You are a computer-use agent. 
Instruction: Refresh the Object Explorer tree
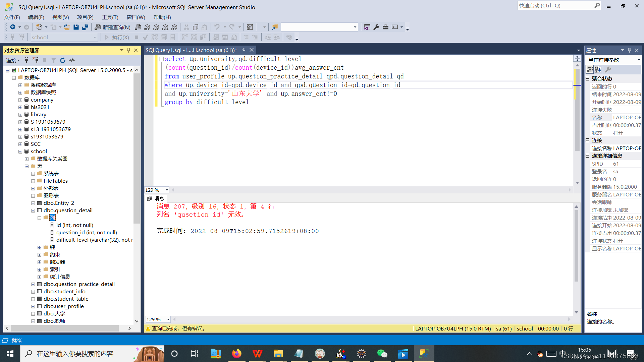(x=63, y=60)
